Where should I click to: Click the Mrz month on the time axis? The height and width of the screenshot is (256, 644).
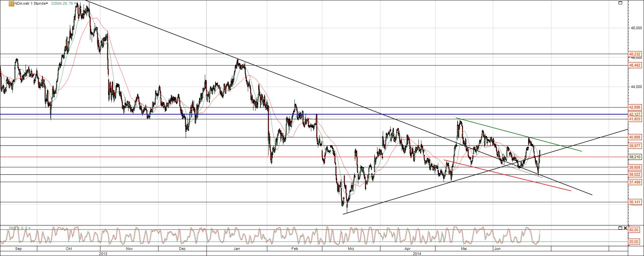click(x=351, y=249)
